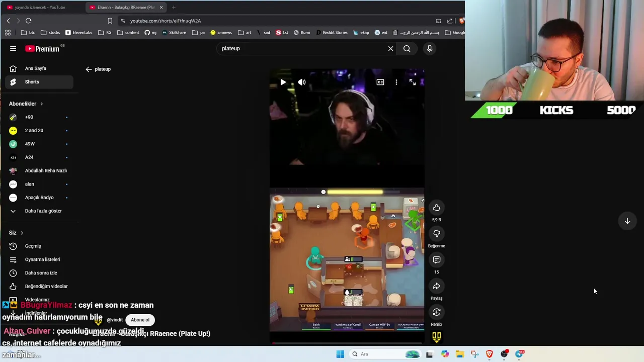Open the alan channel
Image resolution: width=644 pixels, height=362 pixels.
click(39, 184)
